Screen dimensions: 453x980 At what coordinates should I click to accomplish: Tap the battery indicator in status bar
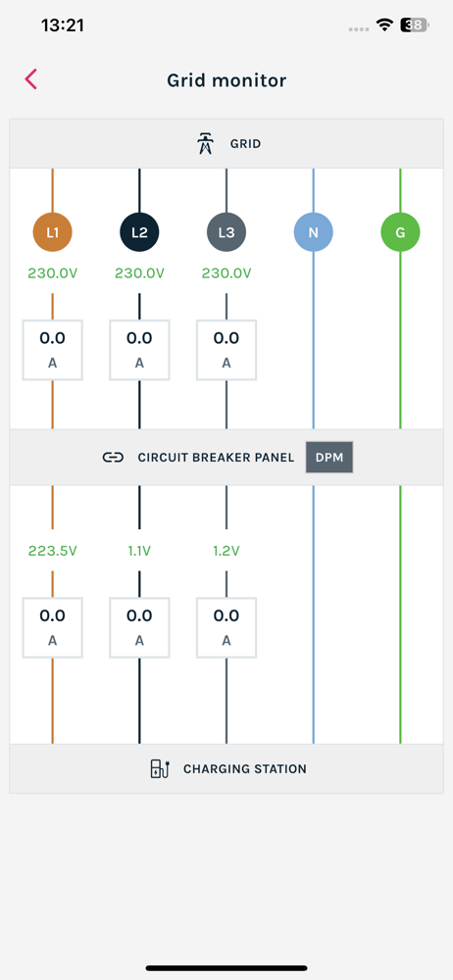[415, 25]
